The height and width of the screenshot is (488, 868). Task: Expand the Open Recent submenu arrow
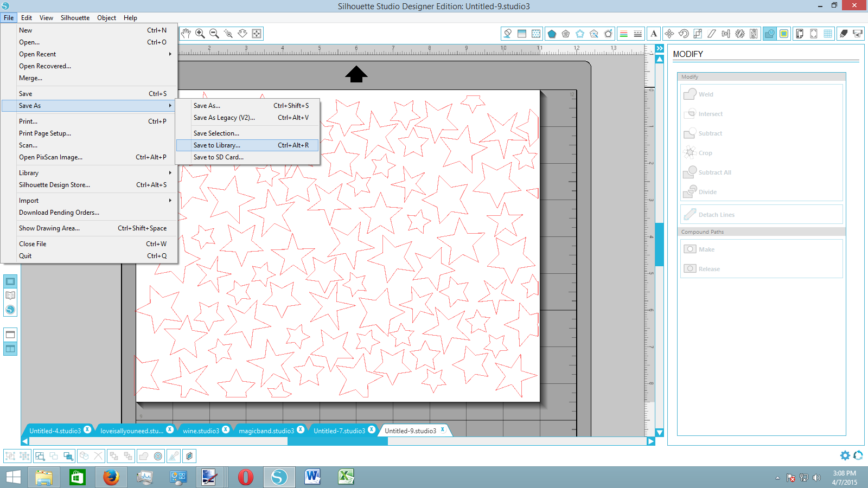170,54
